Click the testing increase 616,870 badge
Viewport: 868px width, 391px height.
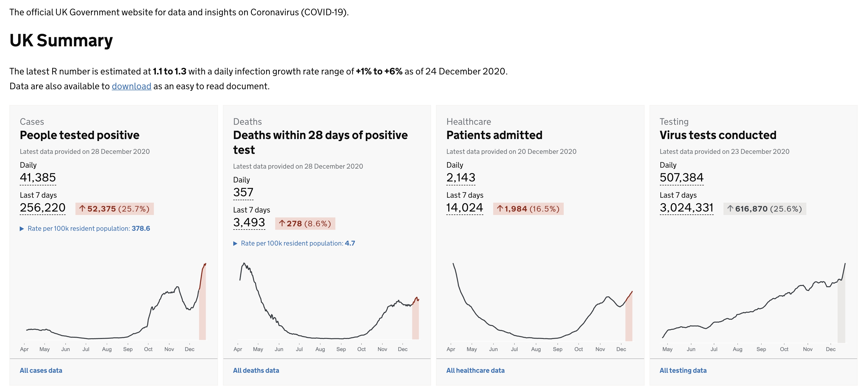pyautogui.click(x=764, y=209)
